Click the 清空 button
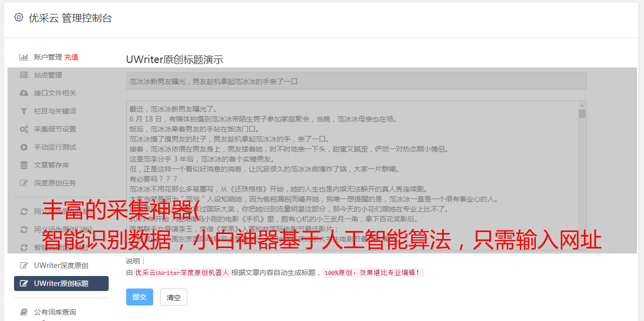This screenshot has height=321, width=644. coord(174,297)
